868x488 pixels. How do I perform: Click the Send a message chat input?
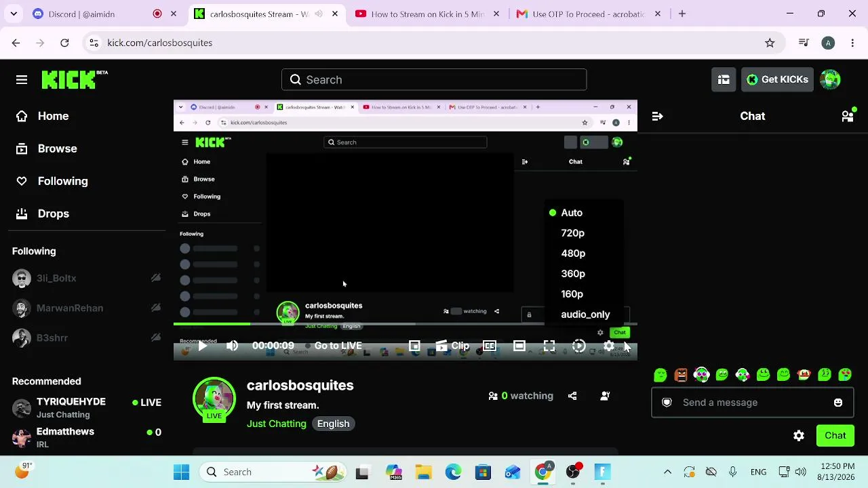[x=751, y=403]
